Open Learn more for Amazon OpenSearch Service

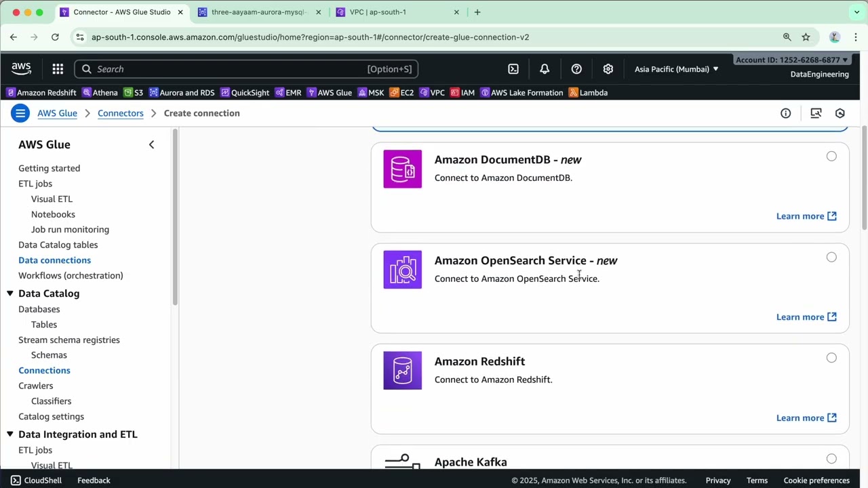pyautogui.click(x=806, y=317)
